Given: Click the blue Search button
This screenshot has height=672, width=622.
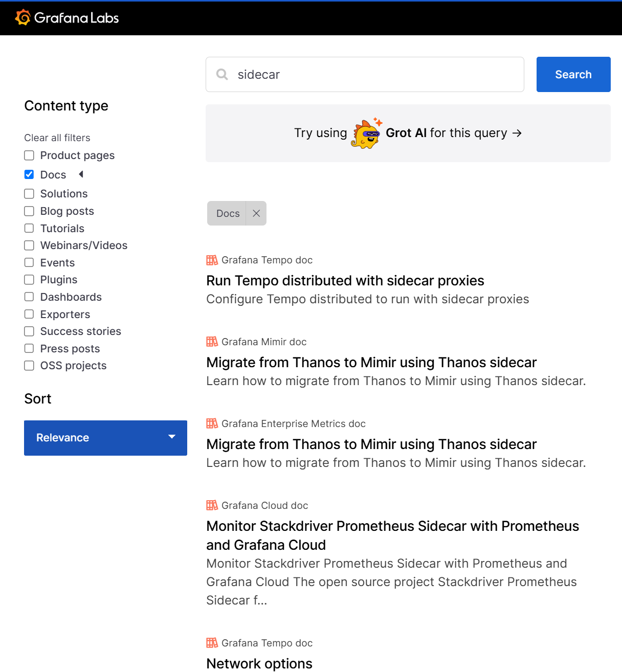Looking at the screenshot, I should click(573, 75).
